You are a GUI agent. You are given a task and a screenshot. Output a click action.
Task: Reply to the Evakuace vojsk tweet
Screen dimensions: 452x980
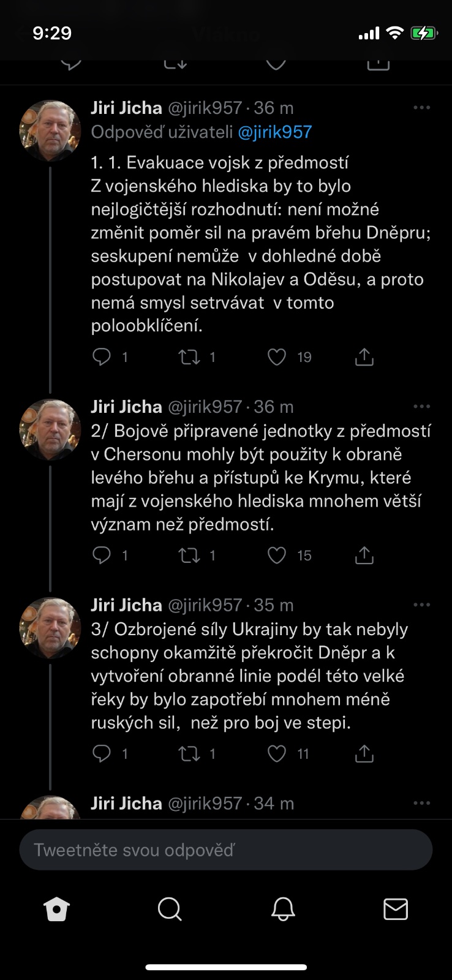click(x=102, y=357)
